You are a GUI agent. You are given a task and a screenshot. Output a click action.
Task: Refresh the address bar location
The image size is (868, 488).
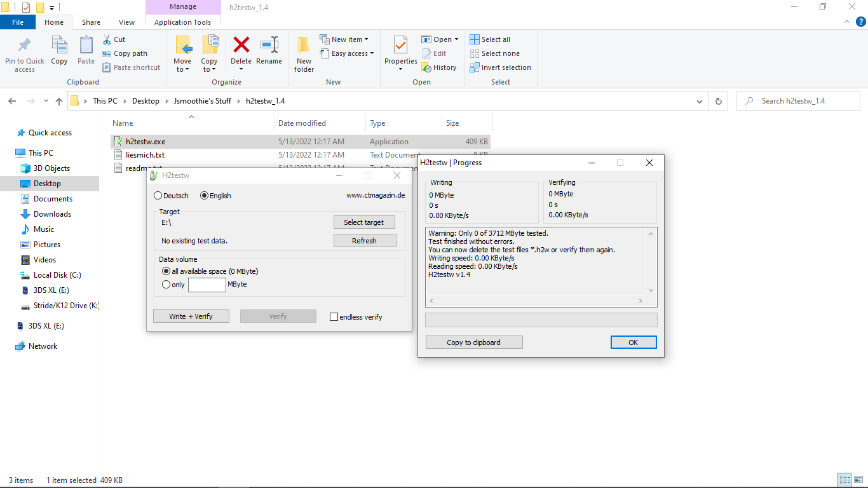[x=718, y=101]
